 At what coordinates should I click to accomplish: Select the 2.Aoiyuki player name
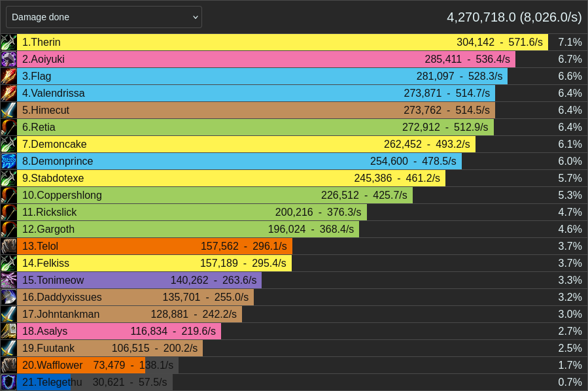click(x=43, y=59)
